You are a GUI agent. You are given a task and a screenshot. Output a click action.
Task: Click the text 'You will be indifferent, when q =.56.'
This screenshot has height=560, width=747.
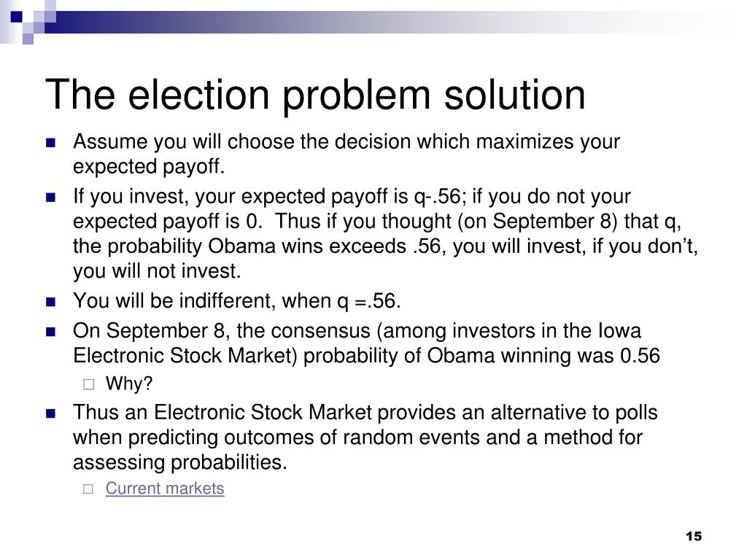[237, 301]
